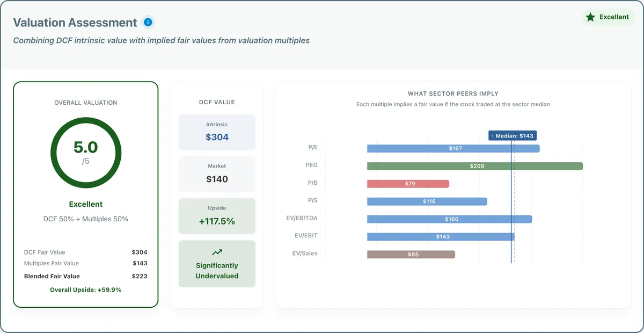Screen dimensions: 644x333
Task: Click the EV/EBITDA bar showing $160
Action: point(450,219)
